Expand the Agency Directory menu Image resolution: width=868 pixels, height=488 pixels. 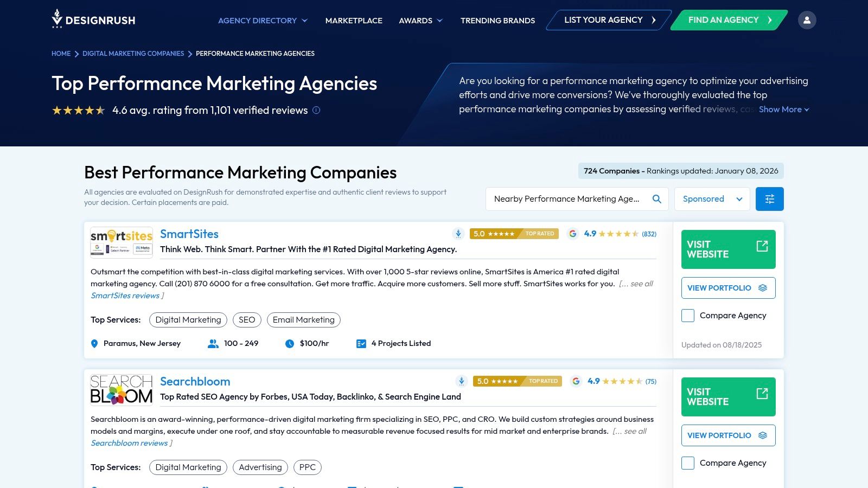(x=263, y=21)
